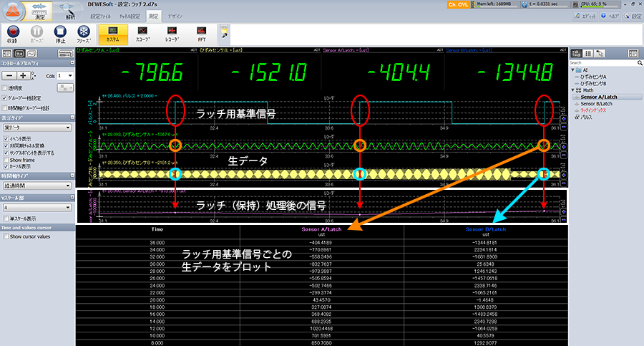Enable the Show frame checkbox
The image size is (644, 346).
click(x=6, y=160)
